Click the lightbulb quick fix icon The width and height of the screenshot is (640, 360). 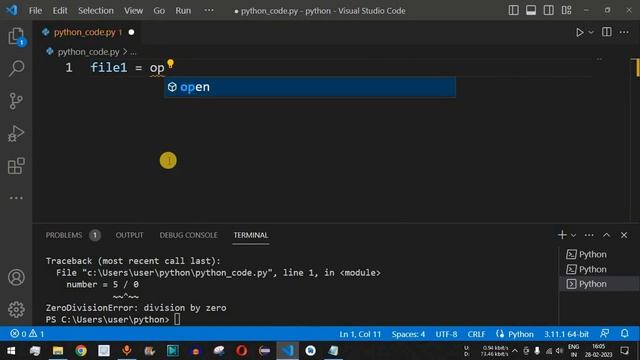click(171, 64)
